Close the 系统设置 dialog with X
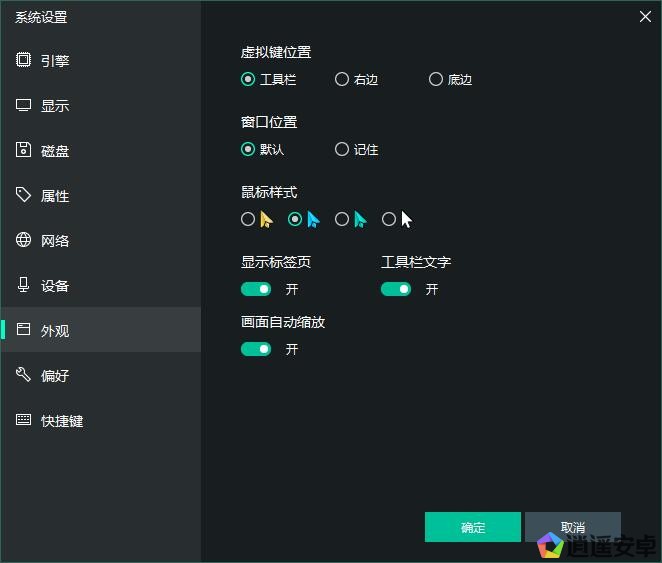Viewport: 662px width, 563px height. [x=645, y=15]
